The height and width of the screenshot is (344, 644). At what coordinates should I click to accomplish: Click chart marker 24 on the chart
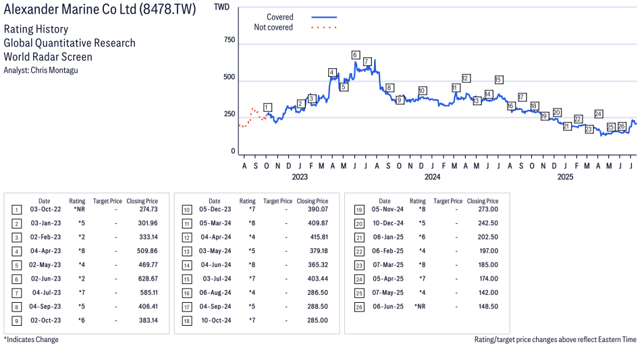(598, 114)
